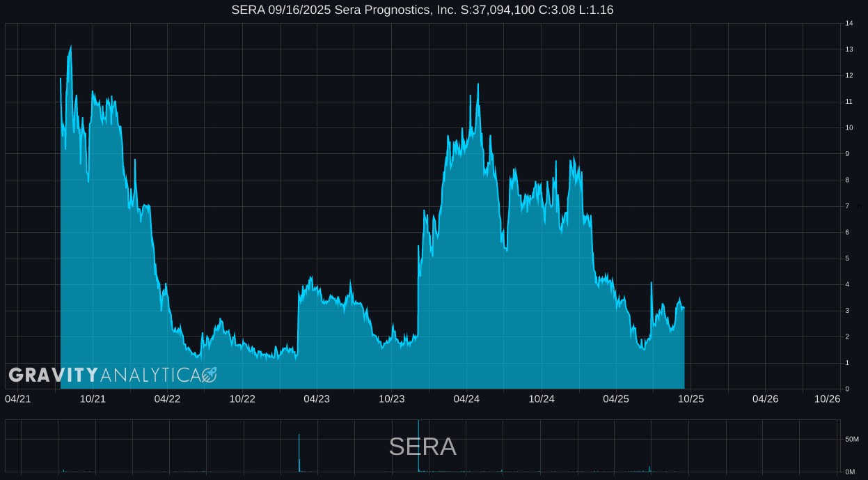Select the price axis label 0
868x480 pixels.
pyautogui.click(x=847, y=389)
